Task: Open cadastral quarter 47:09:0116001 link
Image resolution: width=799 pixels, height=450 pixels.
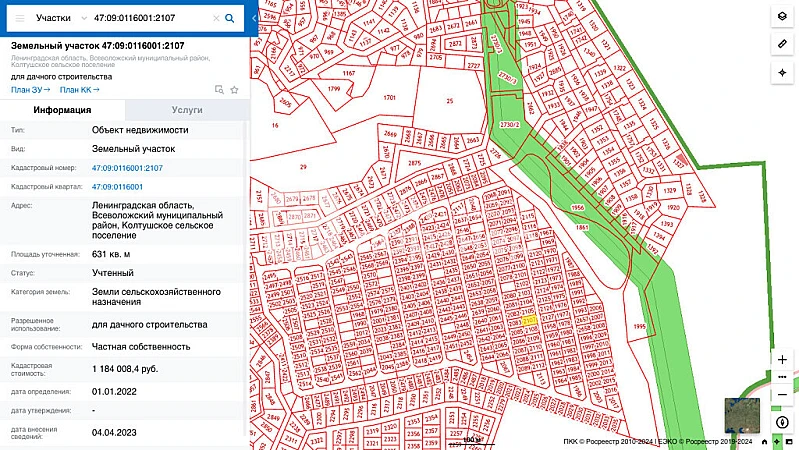Action: [117, 187]
